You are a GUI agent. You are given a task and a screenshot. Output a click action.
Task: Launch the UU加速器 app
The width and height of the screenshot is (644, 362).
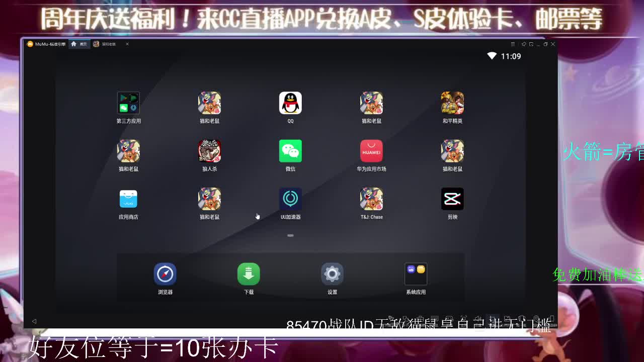(x=290, y=199)
